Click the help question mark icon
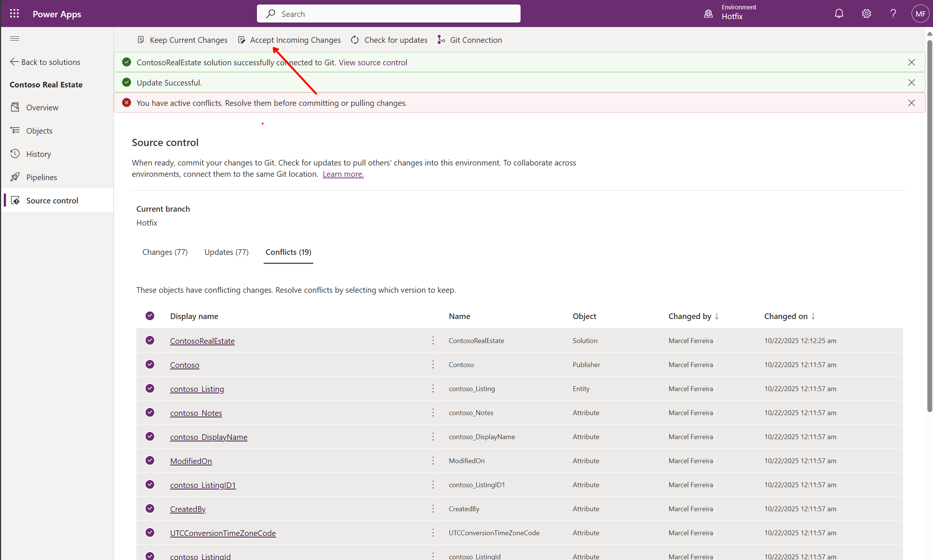 (893, 14)
